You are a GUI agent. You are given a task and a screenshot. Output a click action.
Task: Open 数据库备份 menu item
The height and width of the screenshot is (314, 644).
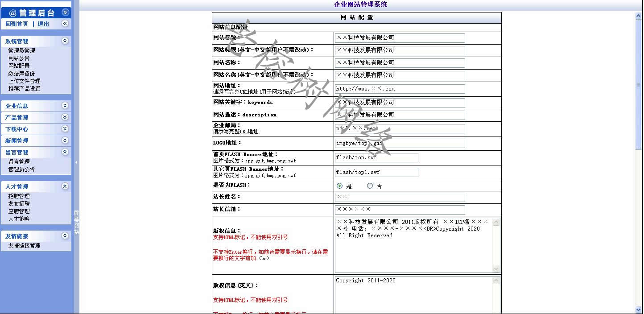click(x=21, y=74)
